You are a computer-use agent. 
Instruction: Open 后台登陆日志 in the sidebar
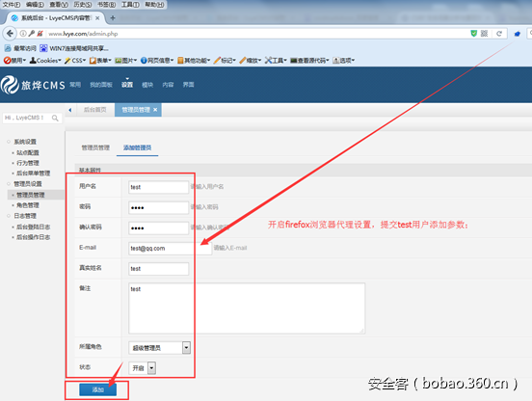coord(33,227)
